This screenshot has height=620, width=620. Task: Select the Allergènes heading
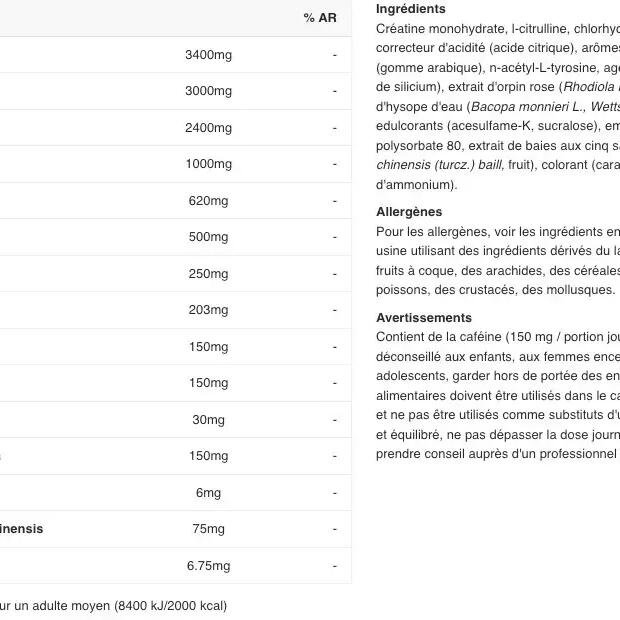pos(409,212)
